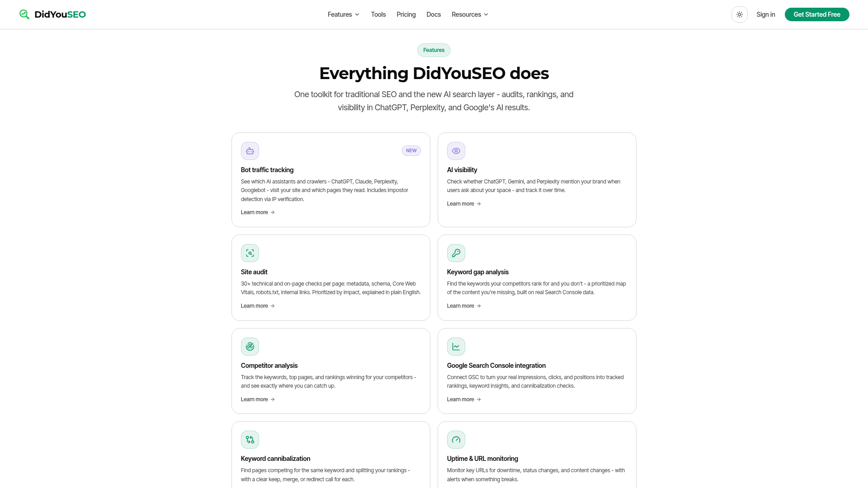Expand the Features dropdown in navigation
This screenshot has width=868, height=488.
(x=344, y=14)
